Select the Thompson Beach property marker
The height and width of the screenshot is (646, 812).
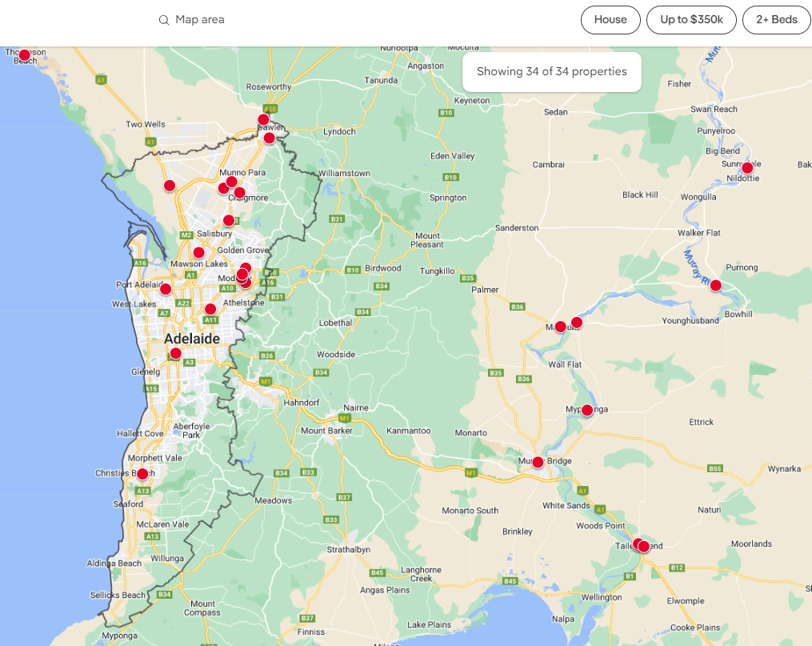coord(24,55)
